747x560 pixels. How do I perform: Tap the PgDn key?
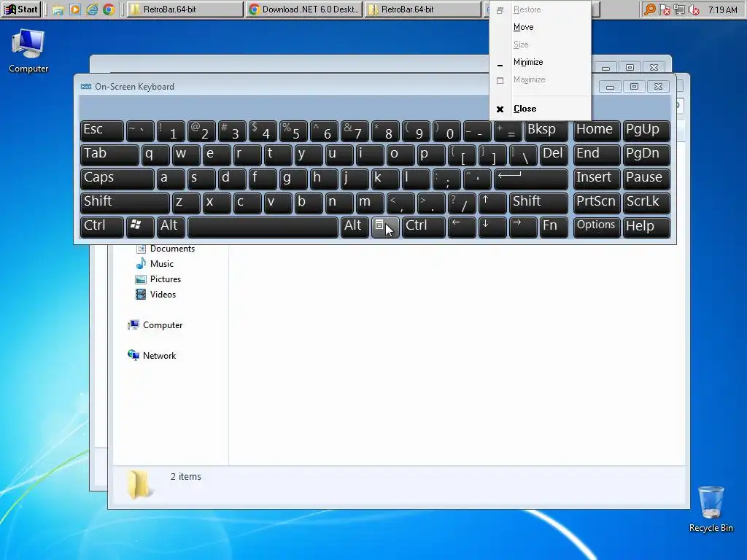pos(646,155)
